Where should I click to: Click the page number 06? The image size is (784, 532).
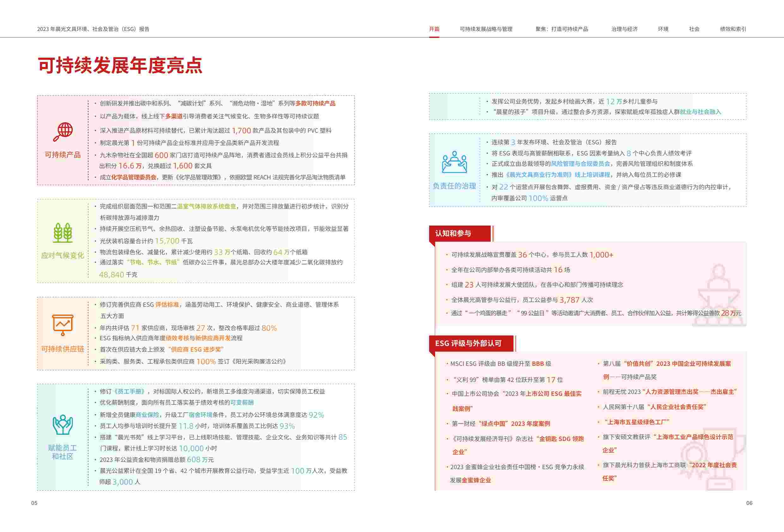pos(749,503)
